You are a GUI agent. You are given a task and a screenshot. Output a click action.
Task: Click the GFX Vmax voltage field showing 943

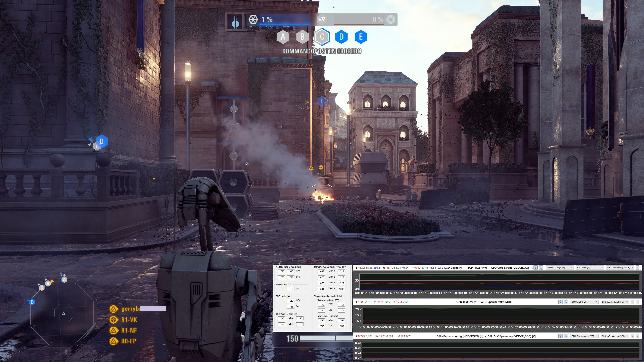291,271
